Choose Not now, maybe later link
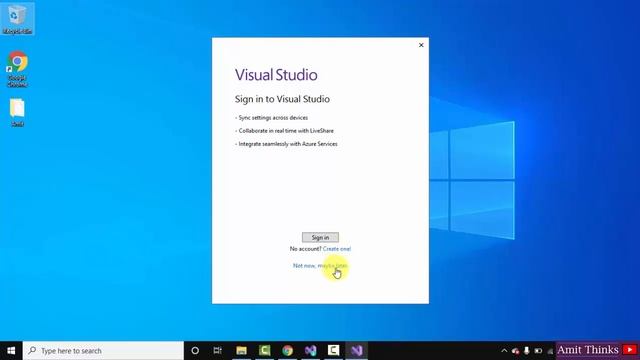 coord(320,266)
